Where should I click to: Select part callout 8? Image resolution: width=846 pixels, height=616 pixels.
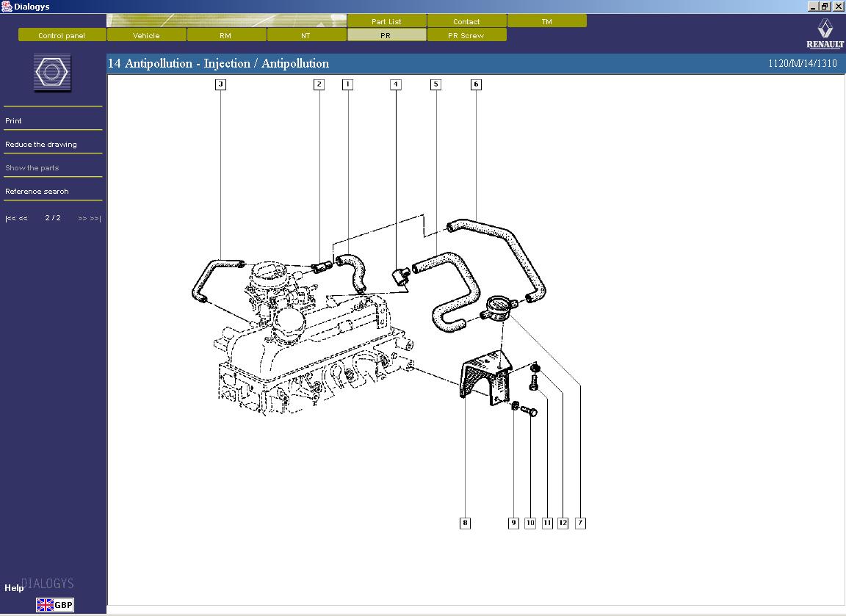point(465,523)
